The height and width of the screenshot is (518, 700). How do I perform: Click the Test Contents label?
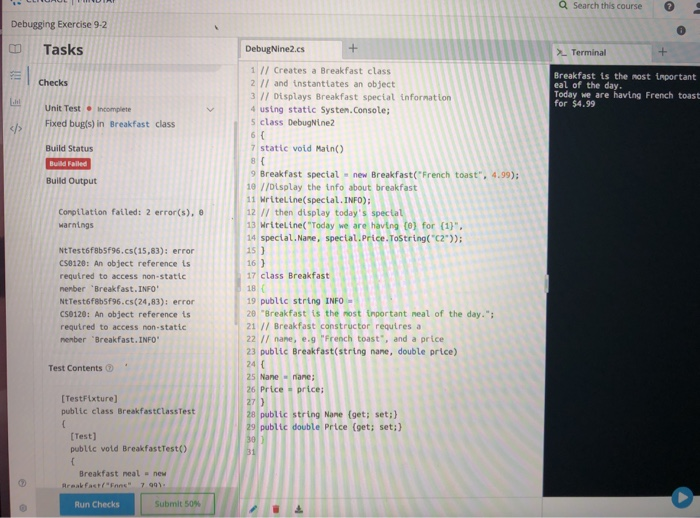75,368
